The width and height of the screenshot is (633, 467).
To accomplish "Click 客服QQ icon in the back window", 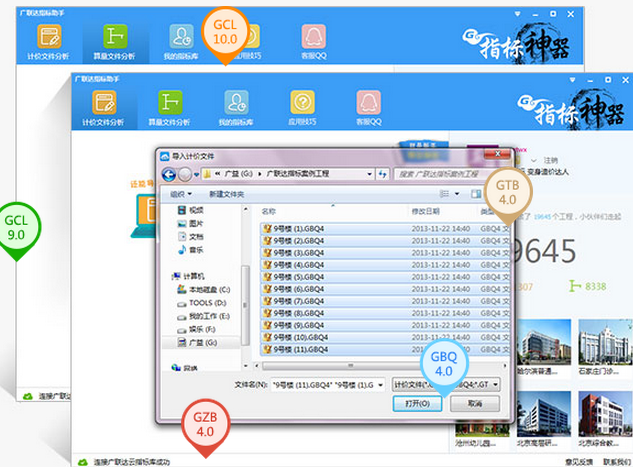I will pos(314,36).
